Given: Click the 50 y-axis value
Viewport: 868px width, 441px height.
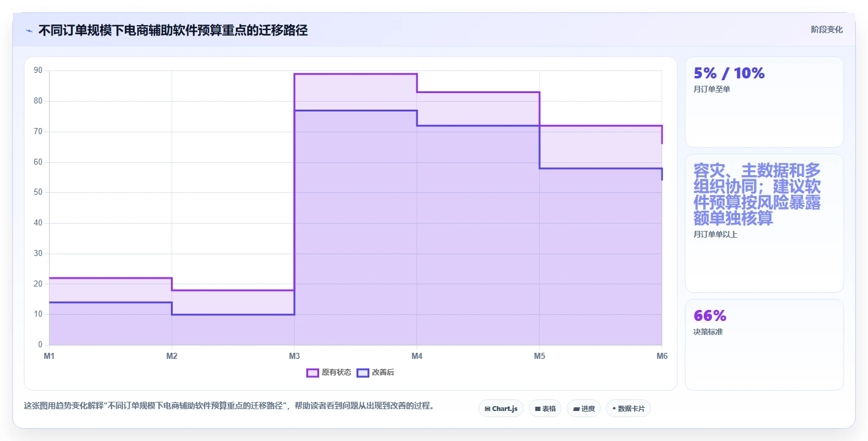Looking at the screenshot, I should click(38, 192).
